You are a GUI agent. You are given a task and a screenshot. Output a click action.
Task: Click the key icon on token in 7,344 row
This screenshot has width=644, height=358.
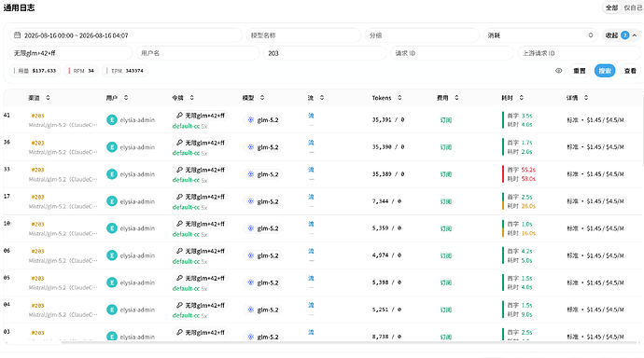pos(179,197)
